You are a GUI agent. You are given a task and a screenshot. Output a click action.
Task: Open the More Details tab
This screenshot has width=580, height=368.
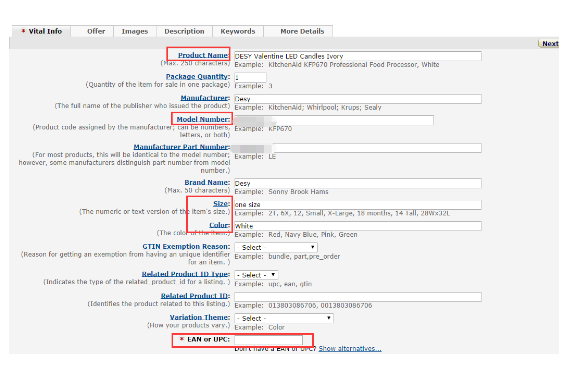[302, 31]
